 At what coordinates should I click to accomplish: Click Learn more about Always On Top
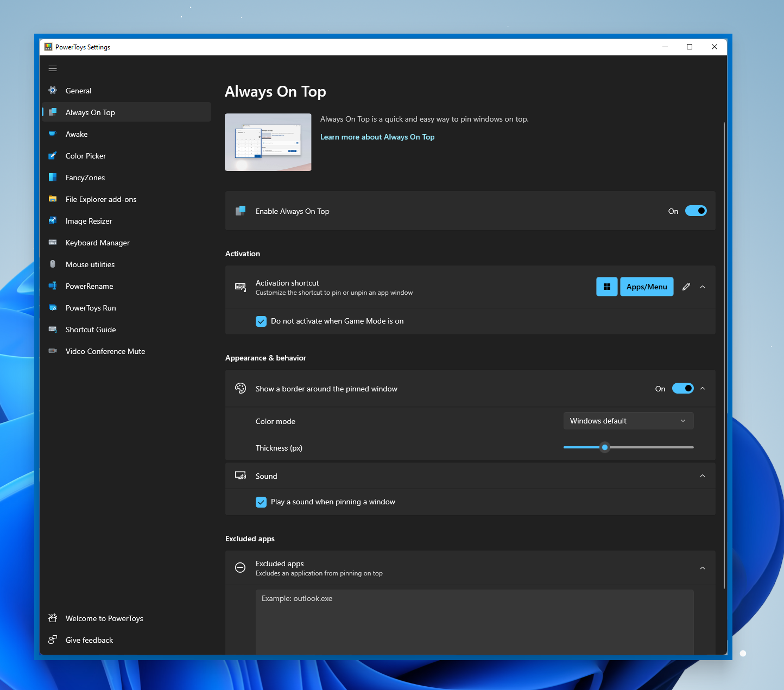click(x=377, y=137)
